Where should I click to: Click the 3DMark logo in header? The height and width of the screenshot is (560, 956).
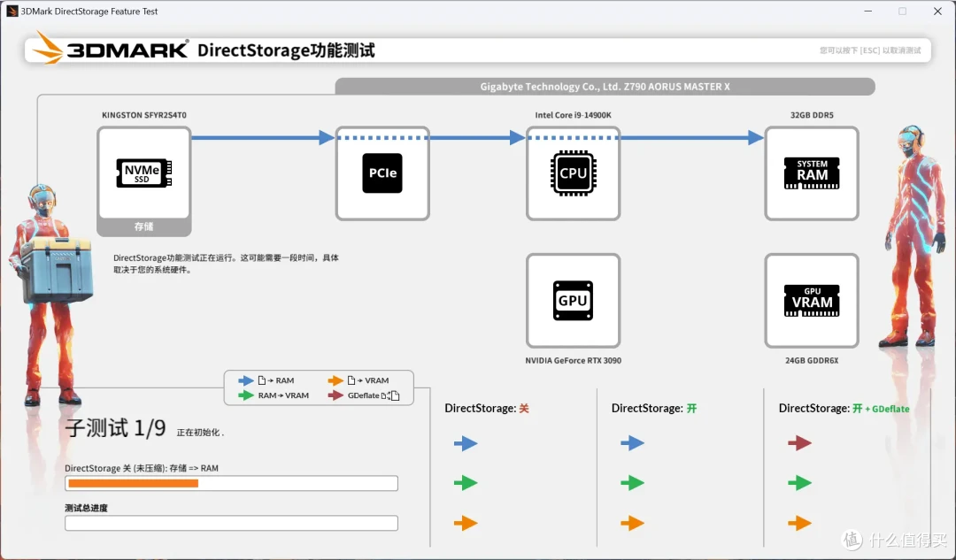tap(111, 49)
